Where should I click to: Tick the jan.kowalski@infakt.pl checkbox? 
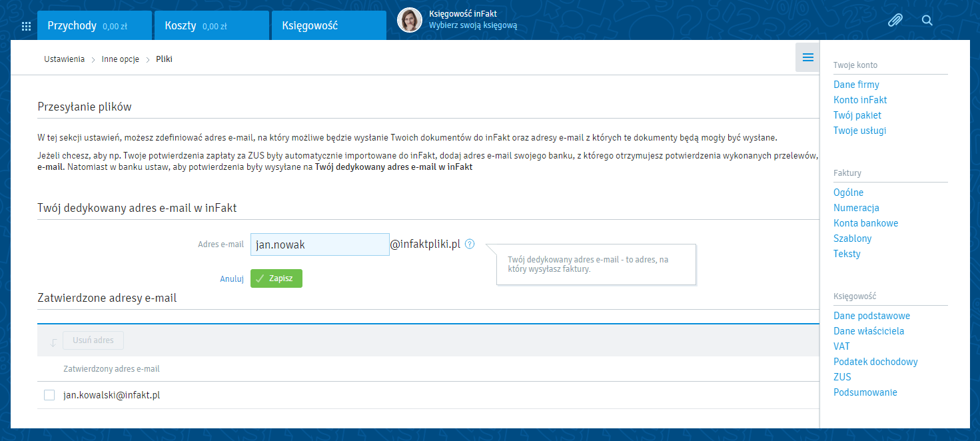click(49, 395)
